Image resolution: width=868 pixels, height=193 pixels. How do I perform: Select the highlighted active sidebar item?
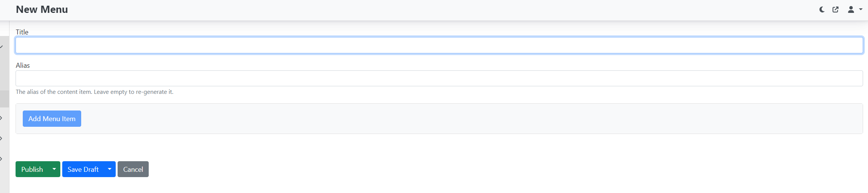pyautogui.click(x=4, y=99)
